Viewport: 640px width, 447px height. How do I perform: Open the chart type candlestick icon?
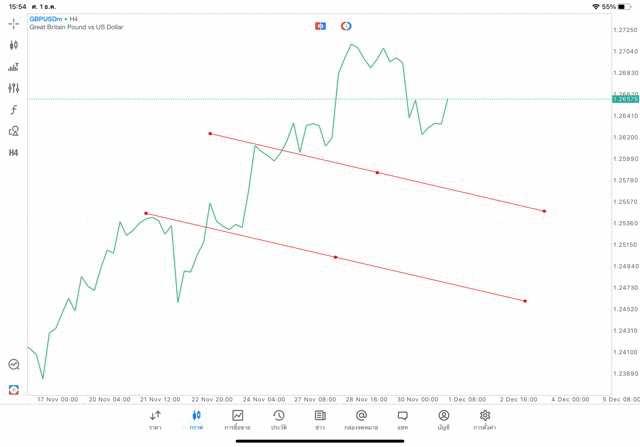14,45
